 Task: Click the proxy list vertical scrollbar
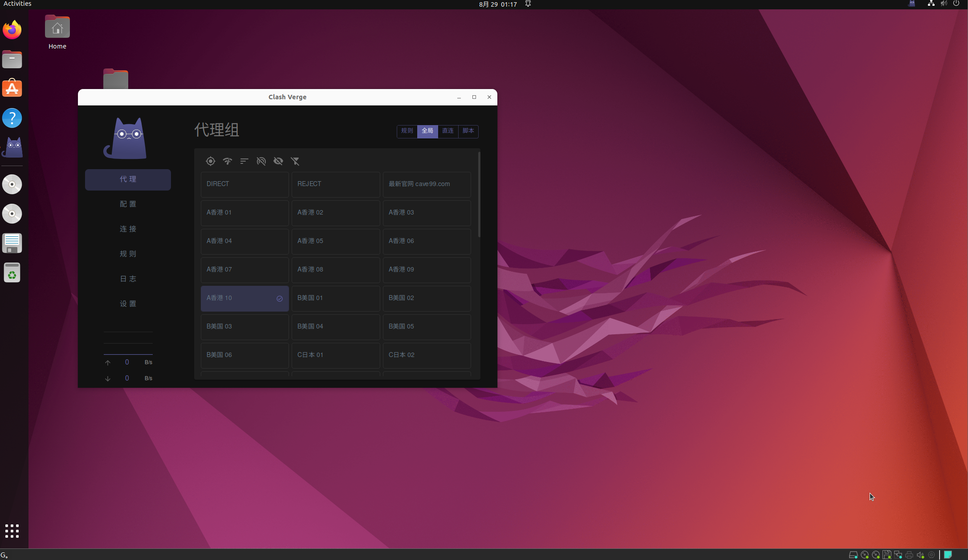click(479, 195)
